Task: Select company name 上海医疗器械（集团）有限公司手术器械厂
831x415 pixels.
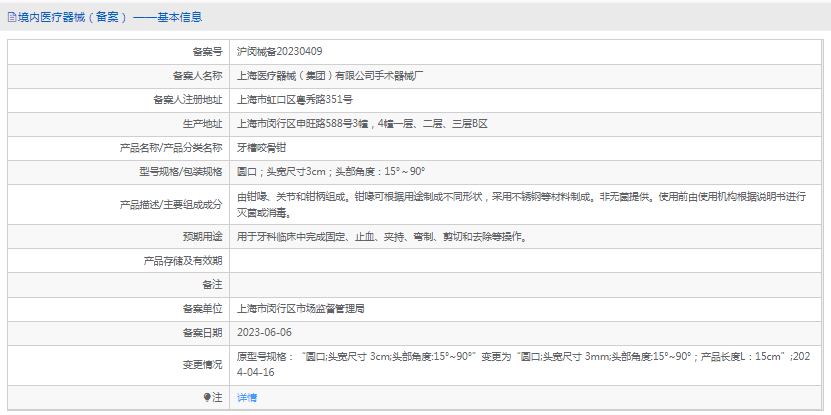Action: tap(330, 76)
